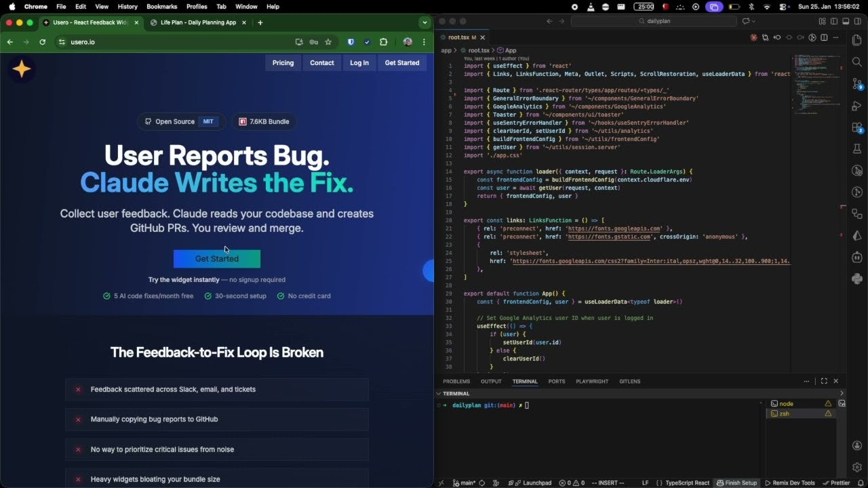Screen dimensions: 868x488
Task: Open the robot-face icon in the activity bar
Action: tap(857, 257)
